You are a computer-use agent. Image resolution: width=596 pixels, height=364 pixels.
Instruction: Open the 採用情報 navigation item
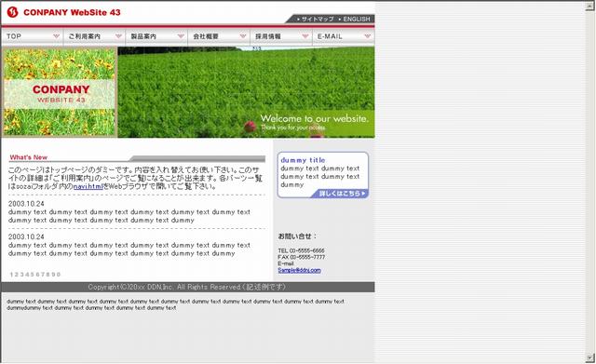[281, 36]
